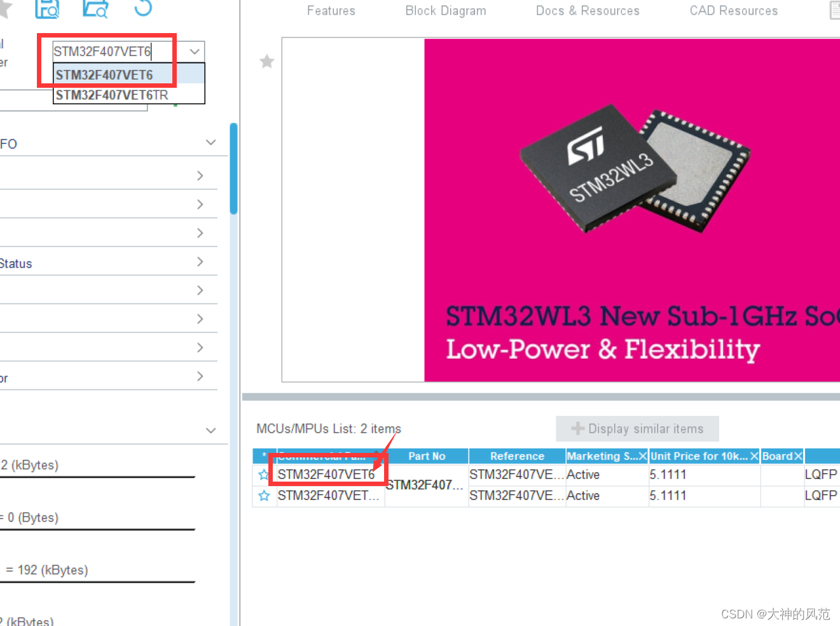Click inside the part number text field
The width and height of the screenshot is (840, 626).
pyautogui.click(x=118, y=52)
